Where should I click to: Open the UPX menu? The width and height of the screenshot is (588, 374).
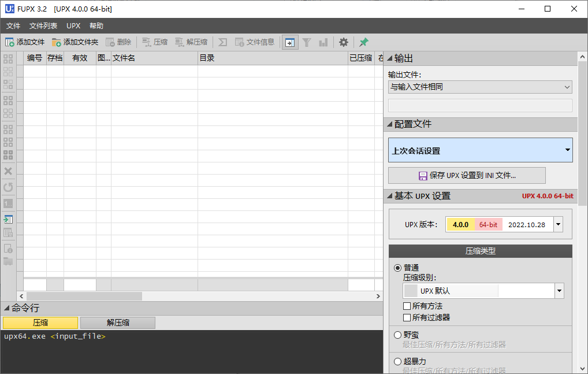click(x=73, y=26)
